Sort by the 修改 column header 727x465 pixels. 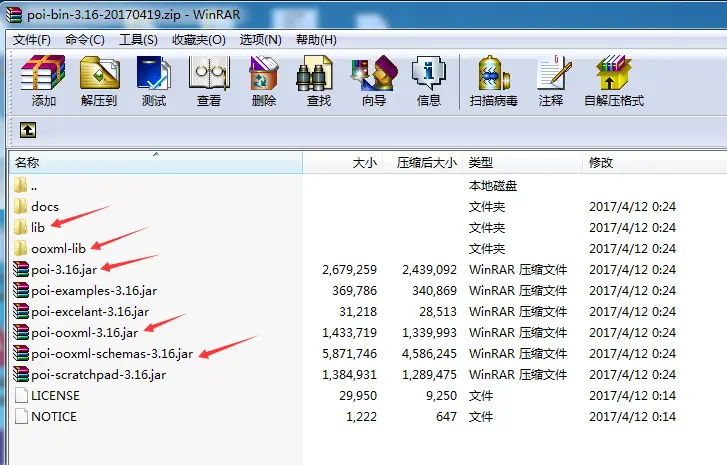655,163
